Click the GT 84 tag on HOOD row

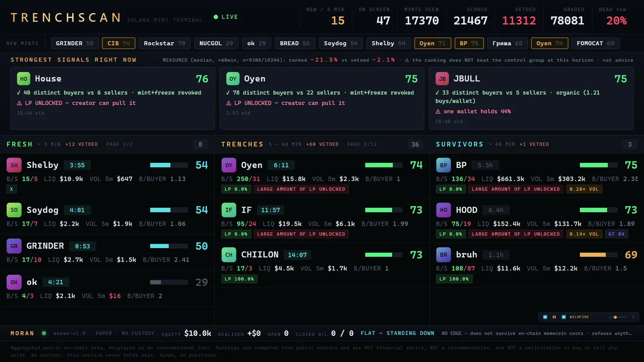[616, 234]
